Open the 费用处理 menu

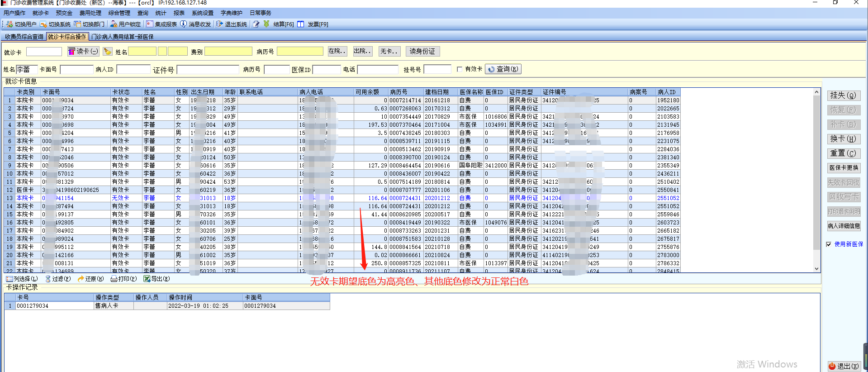coord(90,13)
